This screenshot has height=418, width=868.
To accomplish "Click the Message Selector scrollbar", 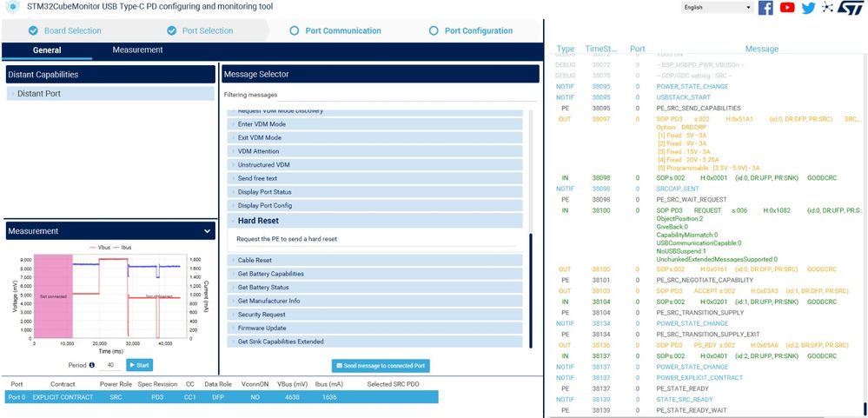I will click(x=530, y=290).
